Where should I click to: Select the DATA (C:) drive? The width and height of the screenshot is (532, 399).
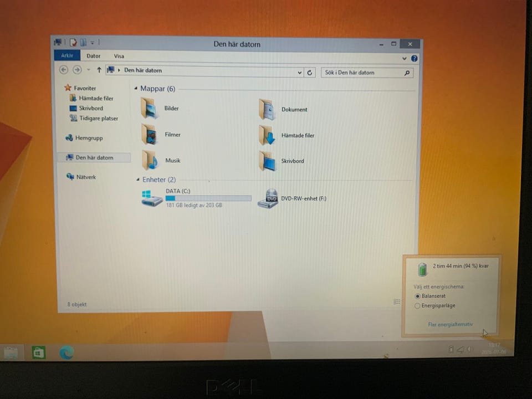point(196,198)
